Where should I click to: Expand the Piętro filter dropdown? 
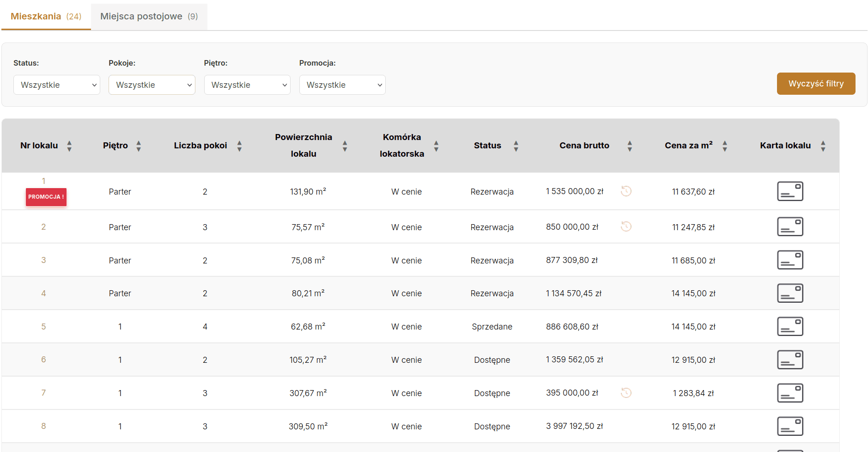pyautogui.click(x=247, y=85)
